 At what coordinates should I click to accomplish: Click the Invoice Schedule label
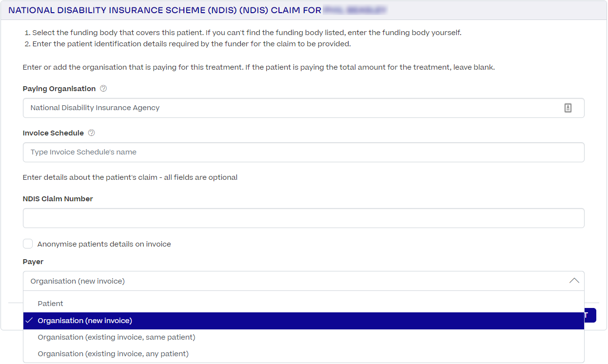click(53, 133)
